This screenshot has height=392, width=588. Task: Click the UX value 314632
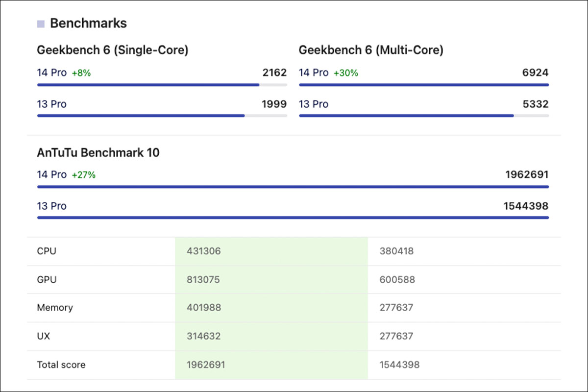pyautogui.click(x=203, y=336)
